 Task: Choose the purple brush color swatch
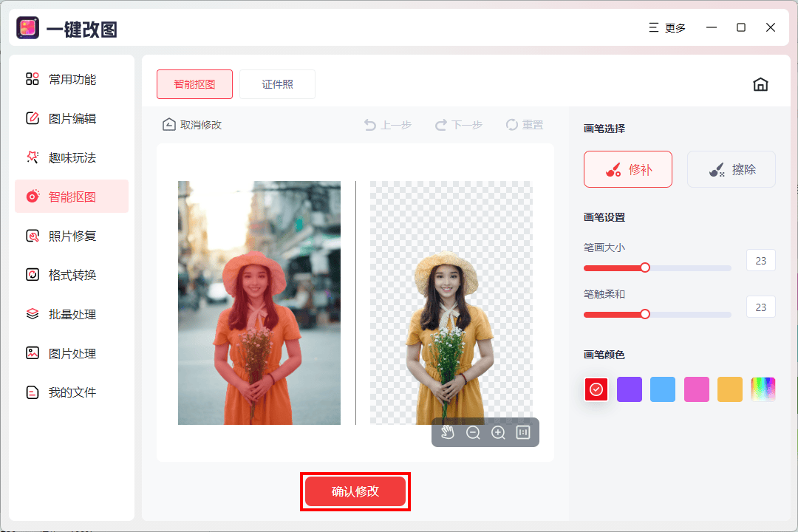(630, 389)
